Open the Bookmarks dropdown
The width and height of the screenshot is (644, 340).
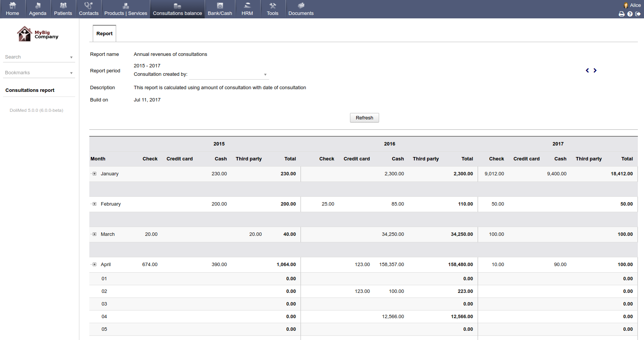coord(39,73)
